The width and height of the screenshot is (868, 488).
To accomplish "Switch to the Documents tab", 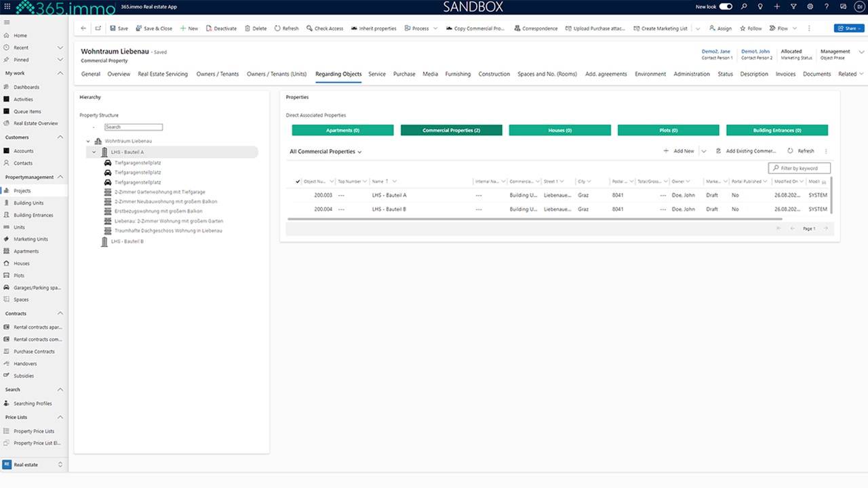I will pos(816,74).
